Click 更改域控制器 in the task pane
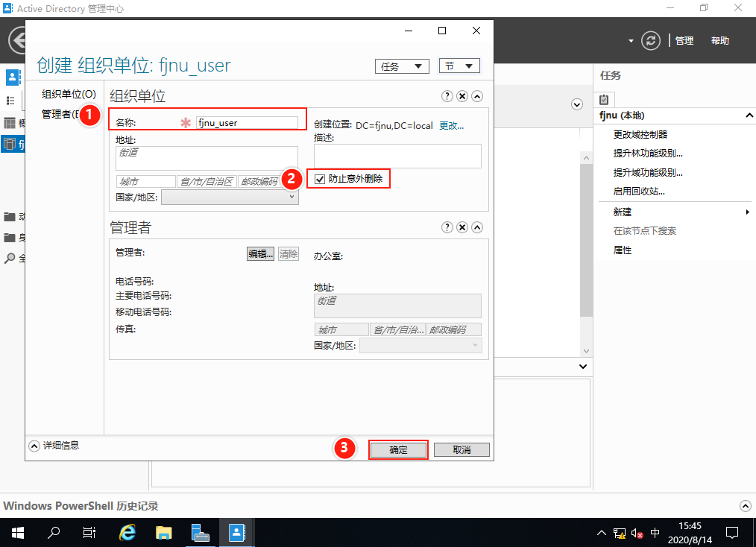Viewport: 756px width, 547px height. tap(640, 134)
